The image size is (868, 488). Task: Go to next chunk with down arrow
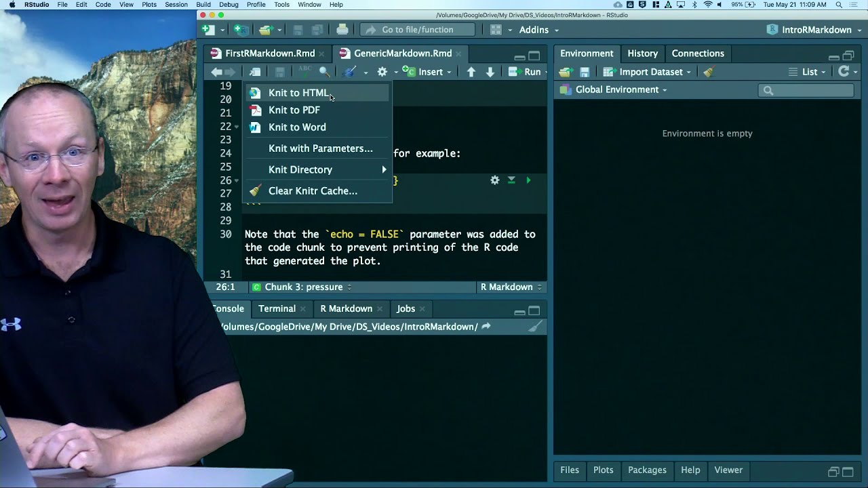[x=490, y=72]
